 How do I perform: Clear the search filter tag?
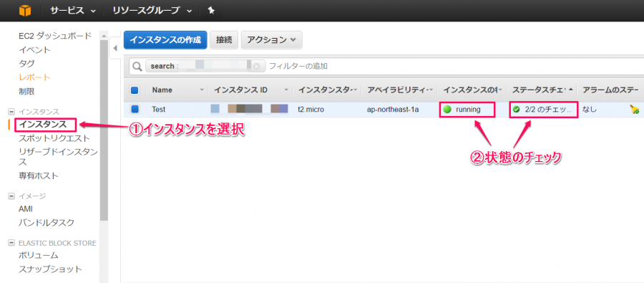tap(257, 66)
